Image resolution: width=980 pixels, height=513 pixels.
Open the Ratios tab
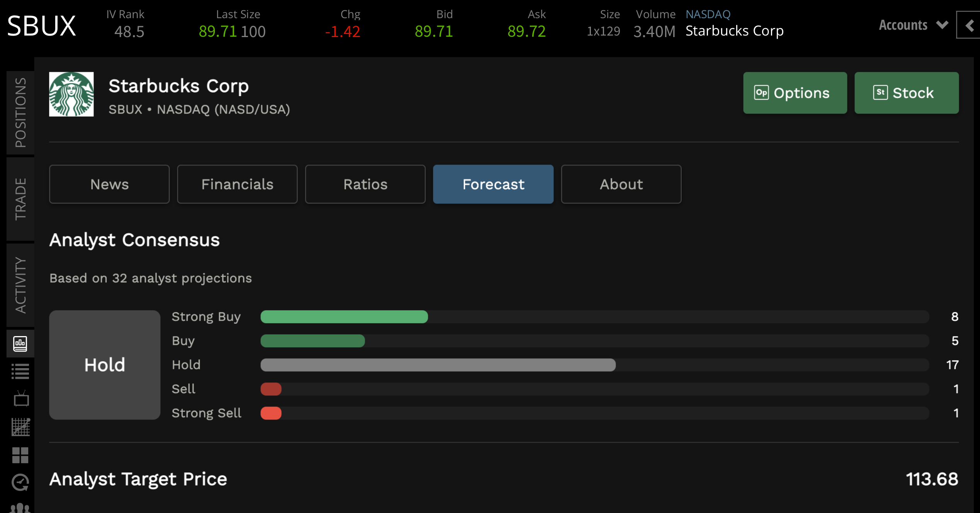[x=365, y=184]
